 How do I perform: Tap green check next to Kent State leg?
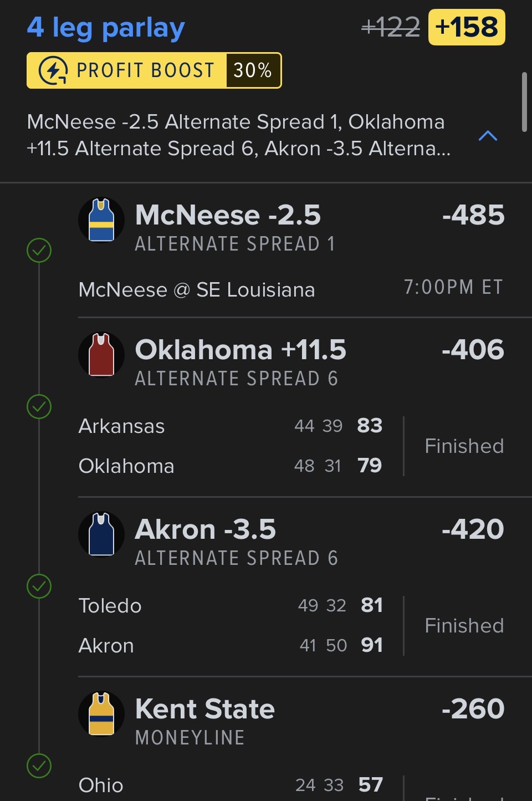(x=39, y=766)
